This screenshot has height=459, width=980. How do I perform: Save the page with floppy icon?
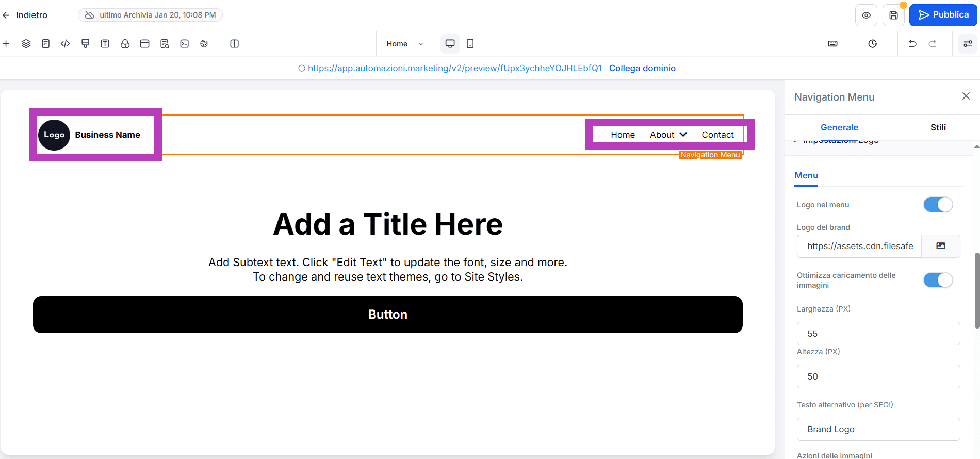pyautogui.click(x=894, y=15)
